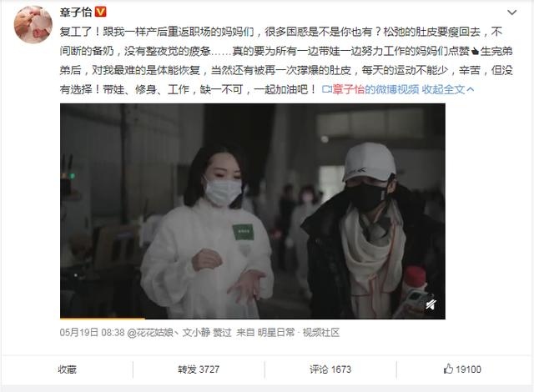Open @花花姑娘 user mention link
This screenshot has width=534, height=392.
pyautogui.click(x=150, y=333)
